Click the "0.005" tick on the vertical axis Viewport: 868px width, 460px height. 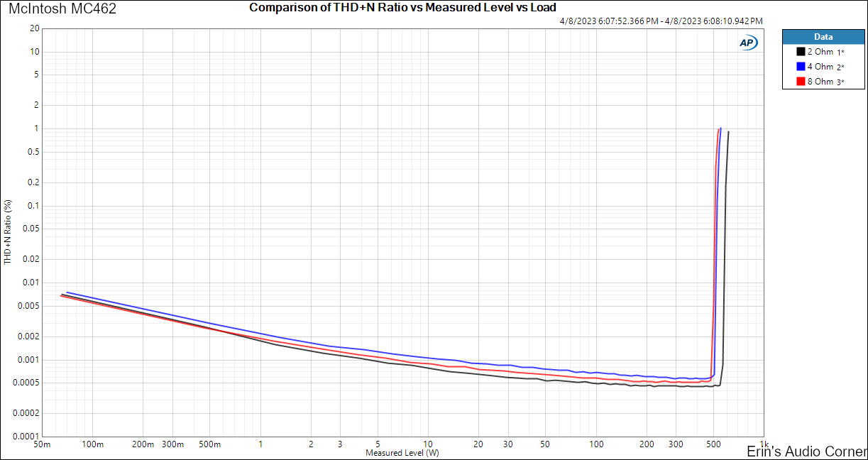pos(29,306)
